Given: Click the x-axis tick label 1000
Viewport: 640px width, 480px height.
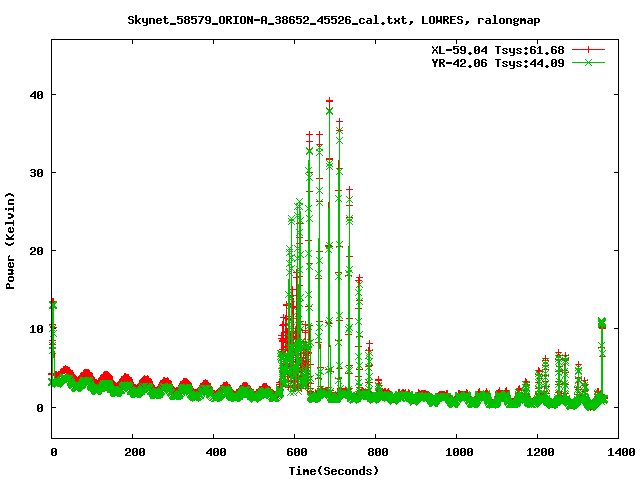Looking at the screenshot, I should point(459,452).
